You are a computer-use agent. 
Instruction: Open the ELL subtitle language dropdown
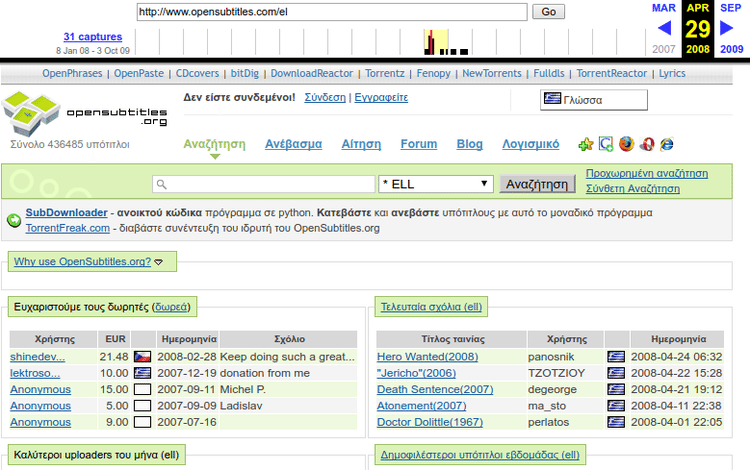[x=436, y=184]
